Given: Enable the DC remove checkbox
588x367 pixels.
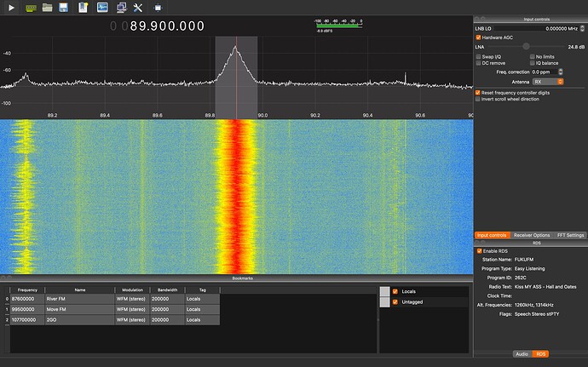Looking at the screenshot, I should [x=478, y=63].
